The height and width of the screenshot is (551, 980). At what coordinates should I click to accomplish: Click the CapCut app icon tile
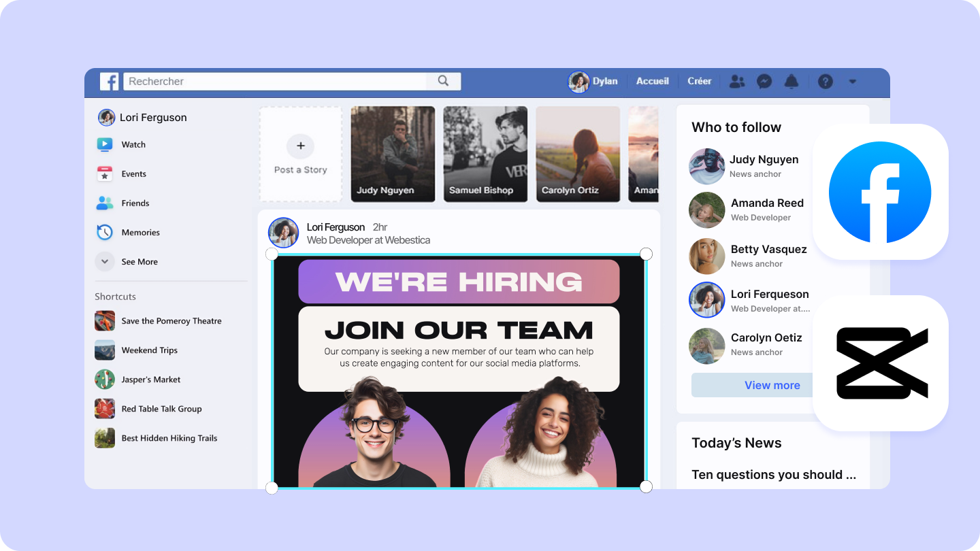[880, 363]
